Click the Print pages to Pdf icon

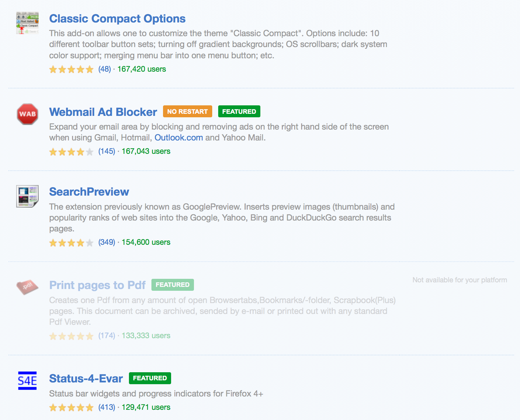pos(27,287)
